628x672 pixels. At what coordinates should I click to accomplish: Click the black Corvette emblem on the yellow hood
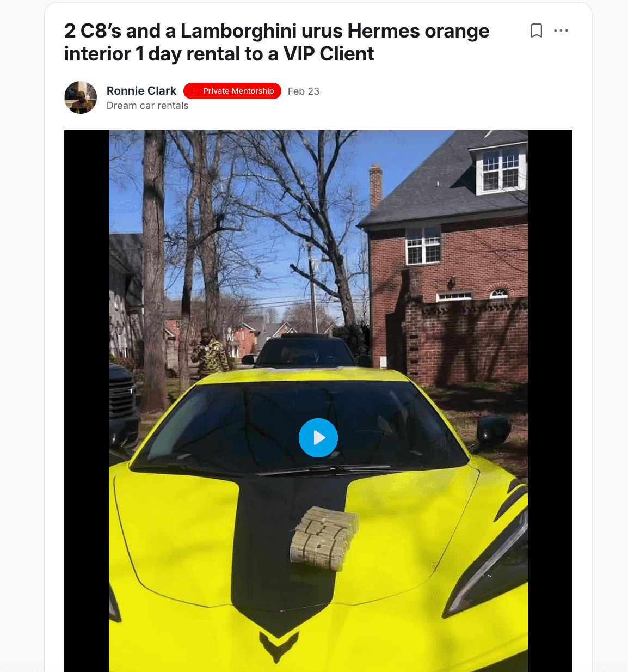point(278,646)
